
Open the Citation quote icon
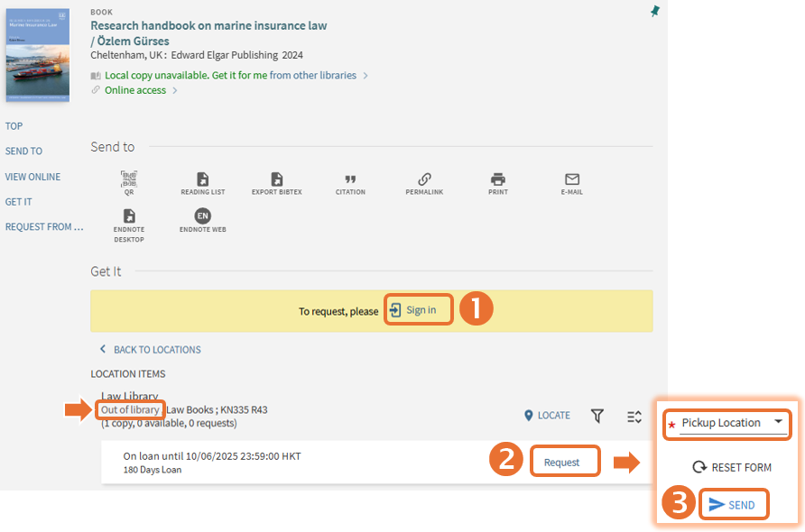pyautogui.click(x=350, y=180)
